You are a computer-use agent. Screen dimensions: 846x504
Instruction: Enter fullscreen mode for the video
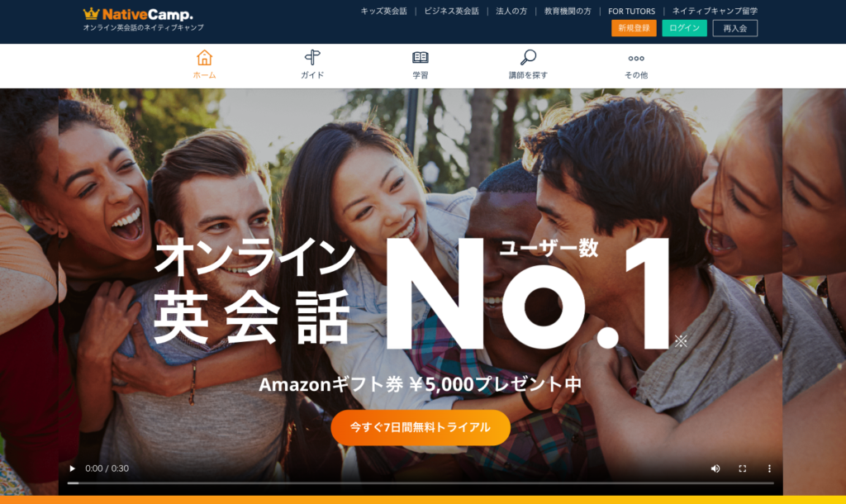tap(743, 468)
